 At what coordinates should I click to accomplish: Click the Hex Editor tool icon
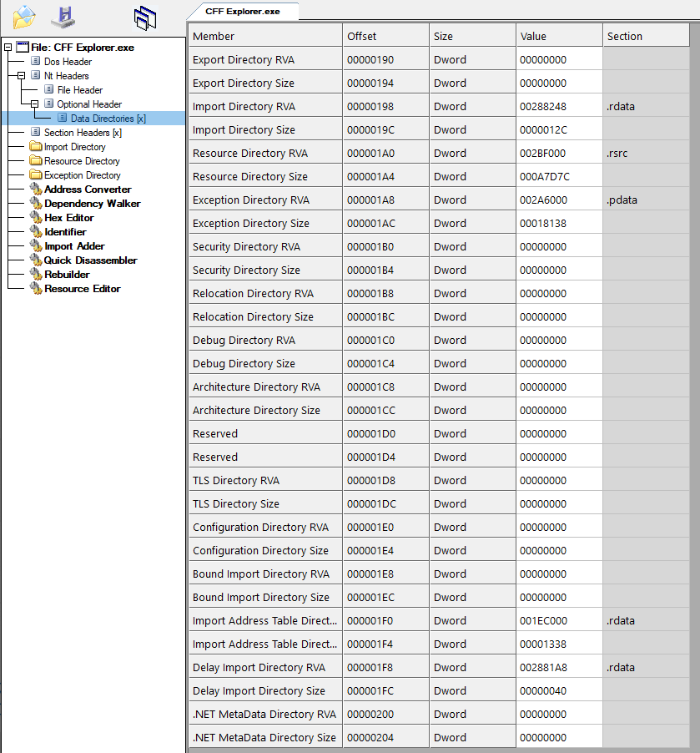[x=36, y=217]
